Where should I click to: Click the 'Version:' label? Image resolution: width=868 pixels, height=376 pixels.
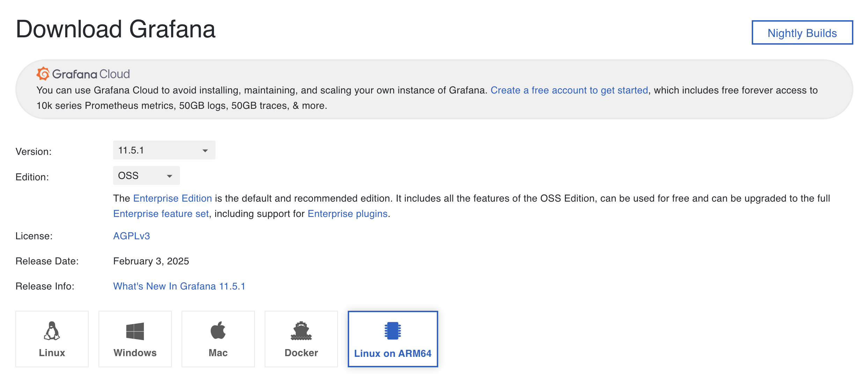tap(34, 152)
